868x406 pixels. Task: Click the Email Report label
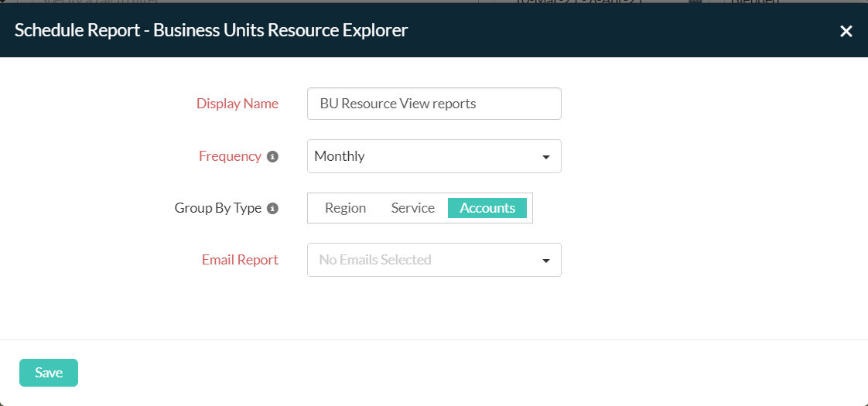point(241,259)
